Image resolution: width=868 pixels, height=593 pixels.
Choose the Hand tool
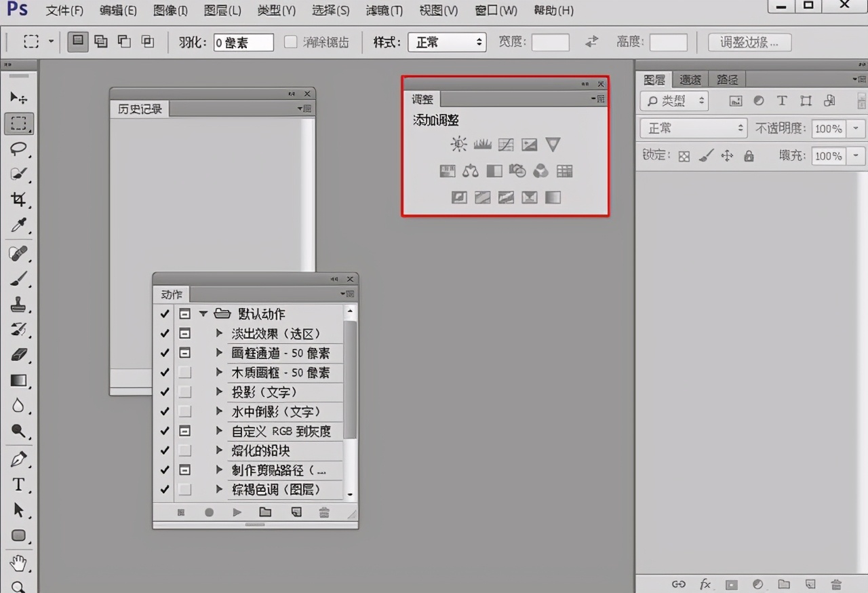point(18,562)
